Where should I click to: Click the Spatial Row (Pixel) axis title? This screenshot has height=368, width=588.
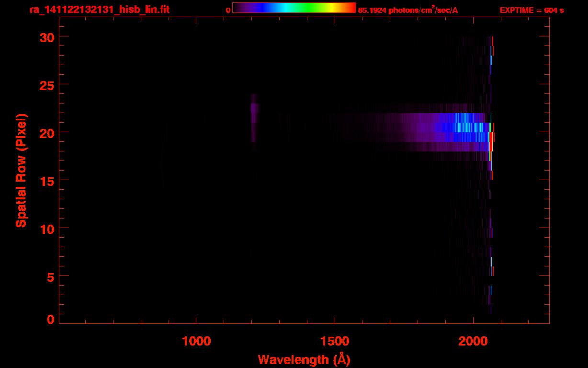(x=21, y=171)
